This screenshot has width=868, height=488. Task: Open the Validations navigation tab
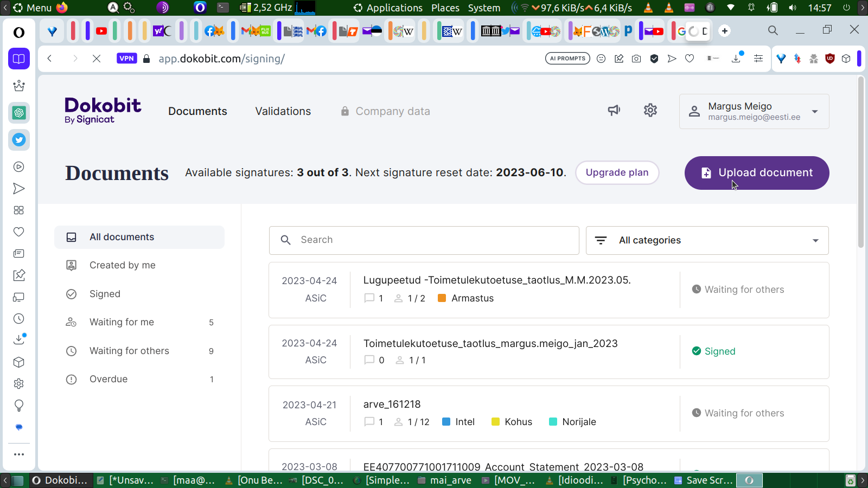coord(283,111)
